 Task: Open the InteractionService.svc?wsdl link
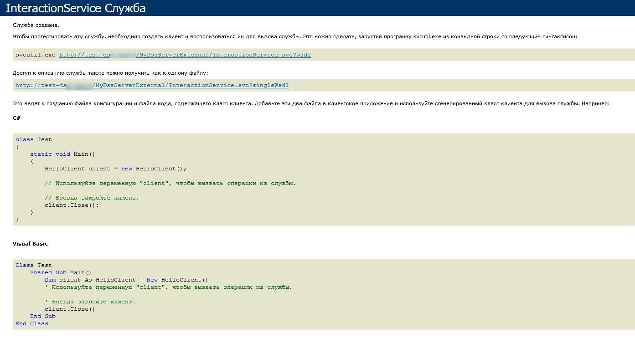pyautogui.click(x=185, y=55)
